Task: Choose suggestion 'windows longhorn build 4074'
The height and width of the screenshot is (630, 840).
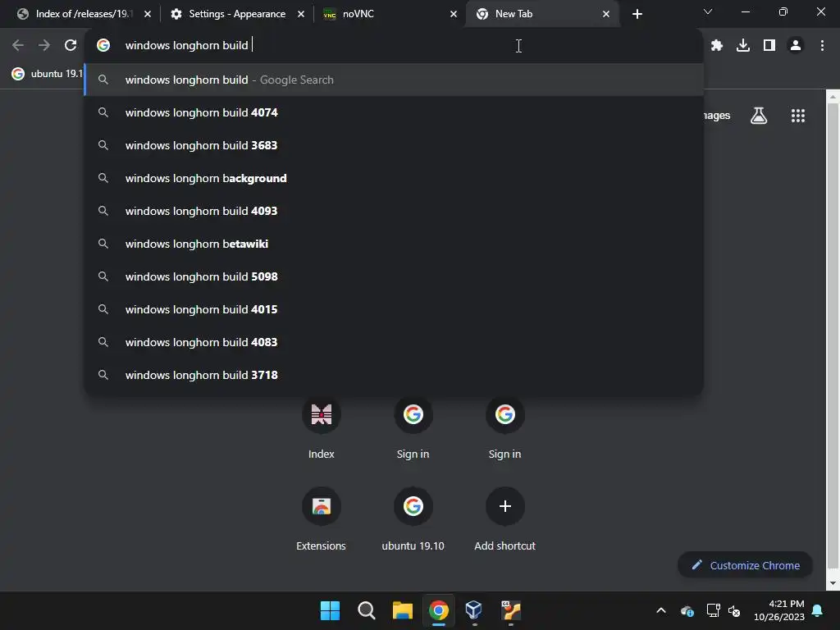Action: click(395, 112)
